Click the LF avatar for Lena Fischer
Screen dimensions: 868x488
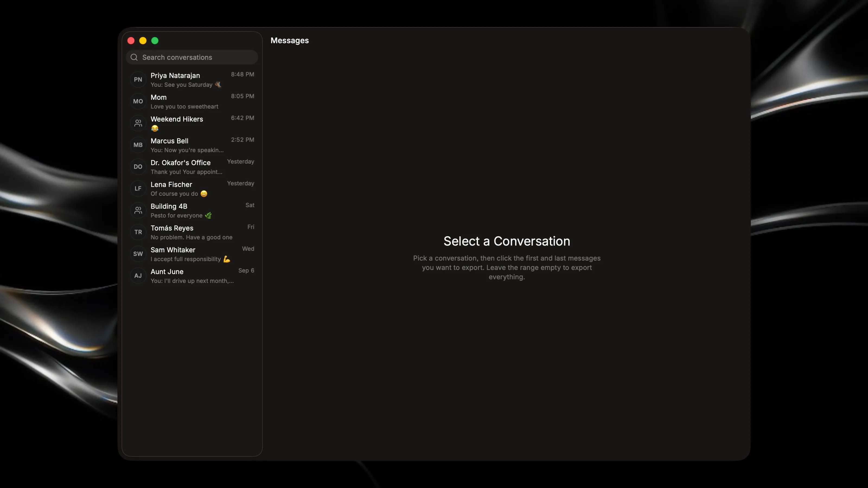point(138,189)
